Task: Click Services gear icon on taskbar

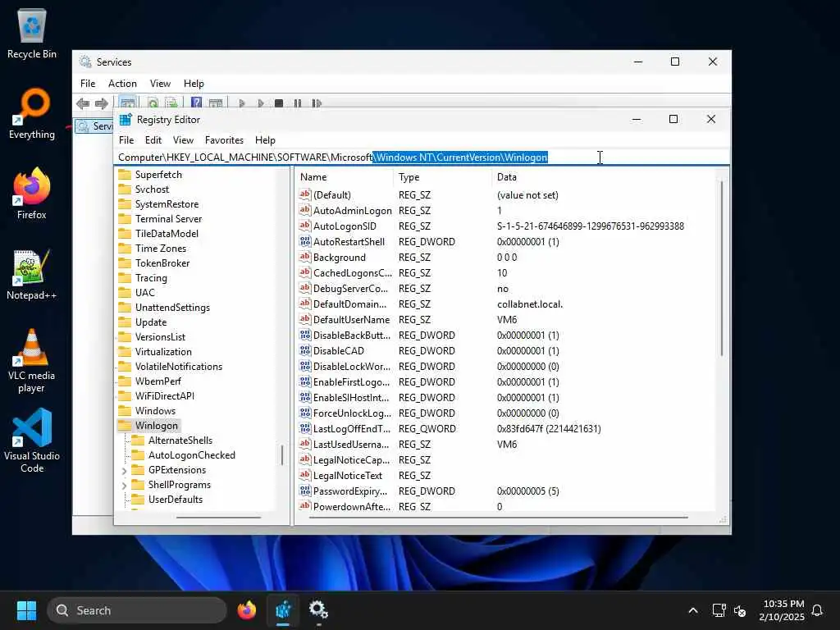Action: click(x=319, y=610)
